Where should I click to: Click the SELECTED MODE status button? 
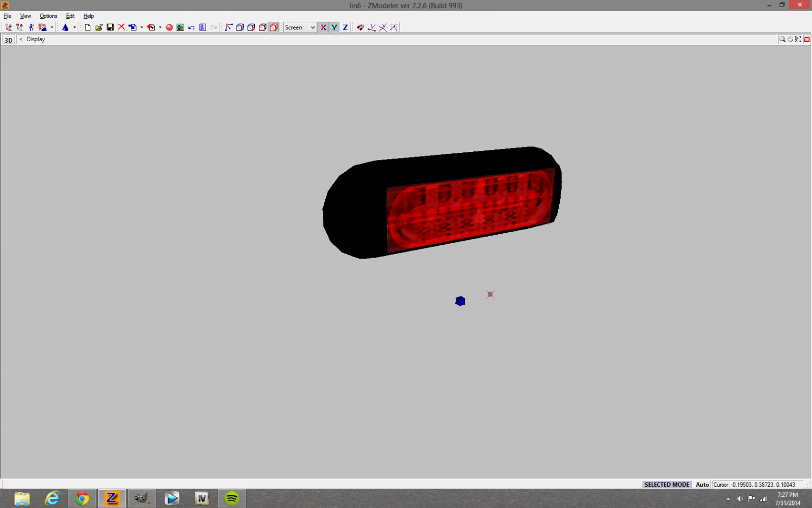[x=666, y=485]
